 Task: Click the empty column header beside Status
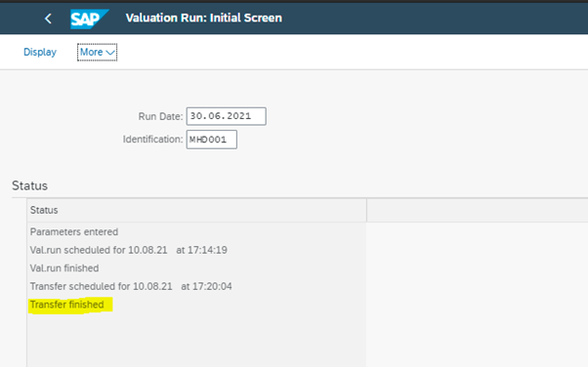click(x=477, y=210)
